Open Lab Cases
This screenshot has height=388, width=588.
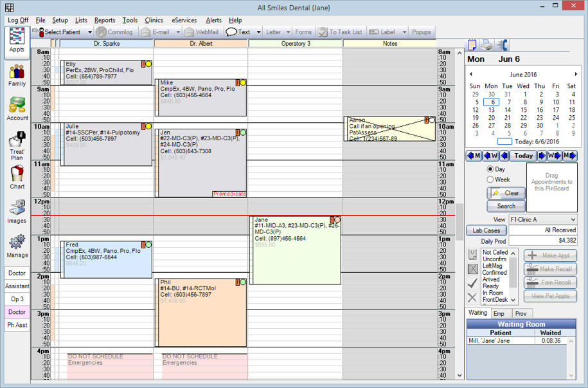click(x=486, y=230)
